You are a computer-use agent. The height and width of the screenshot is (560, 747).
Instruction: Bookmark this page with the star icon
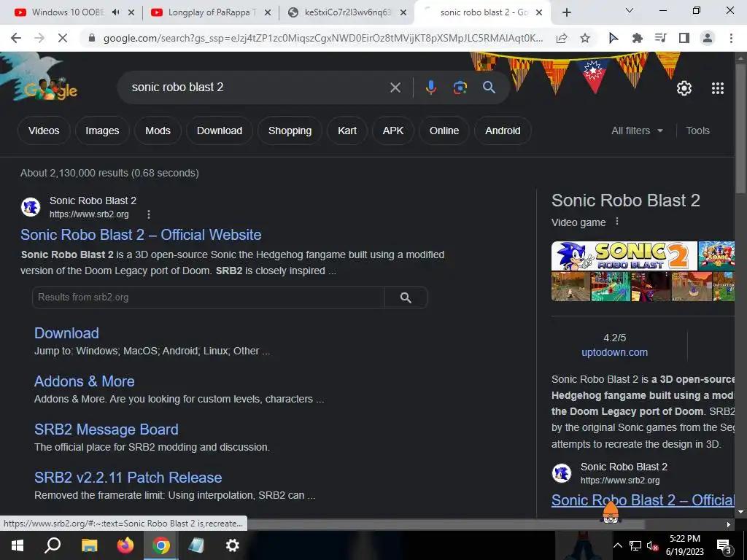point(585,38)
